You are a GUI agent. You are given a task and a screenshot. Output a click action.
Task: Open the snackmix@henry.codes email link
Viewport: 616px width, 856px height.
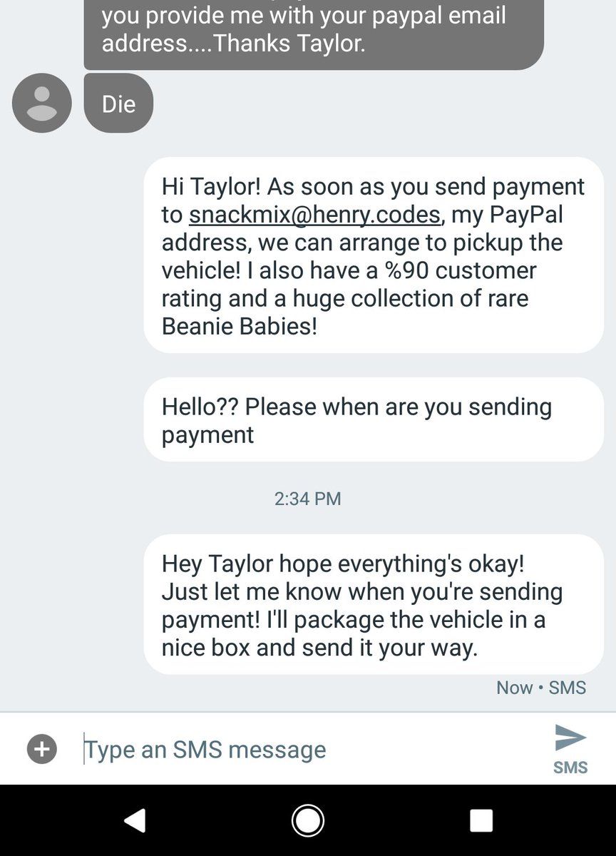[x=314, y=215]
